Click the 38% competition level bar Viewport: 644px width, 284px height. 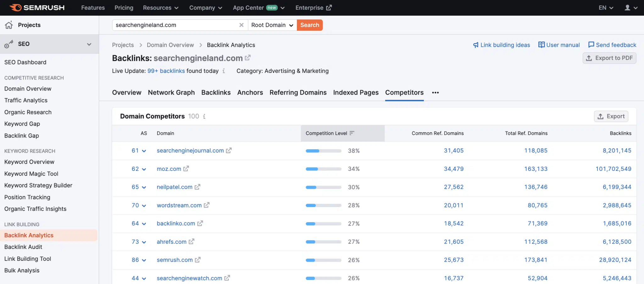(x=324, y=151)
